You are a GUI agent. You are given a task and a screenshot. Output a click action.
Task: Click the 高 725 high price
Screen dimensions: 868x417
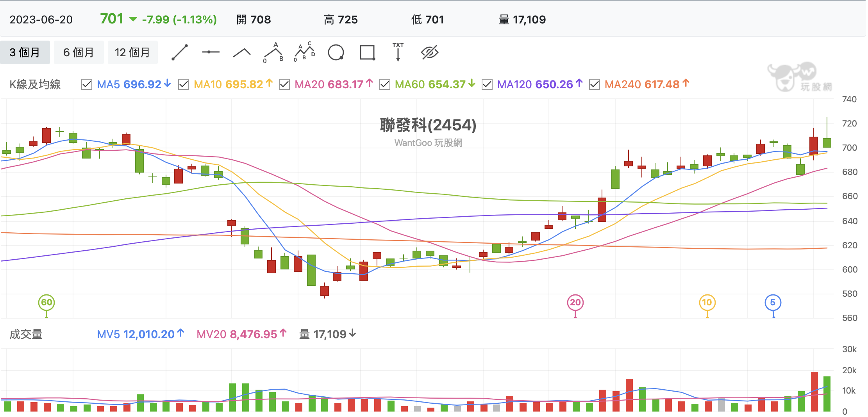[x=341, y=20]
